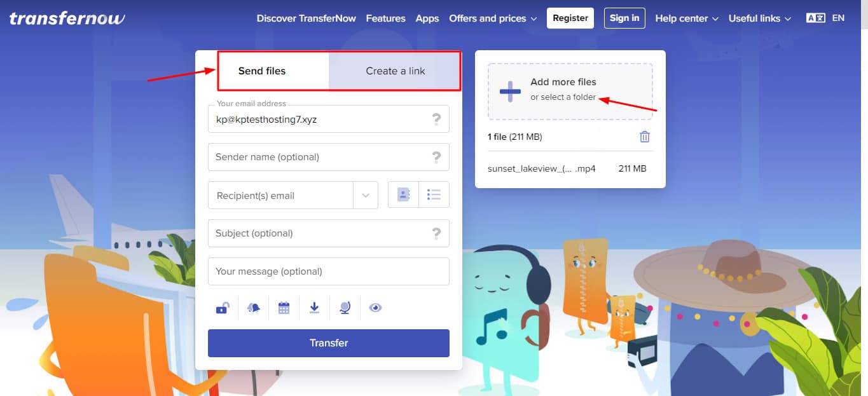The width and height of the screenshot is (868, 396).
Task: Click the recipient list icon
Action: tap(434, 195)
